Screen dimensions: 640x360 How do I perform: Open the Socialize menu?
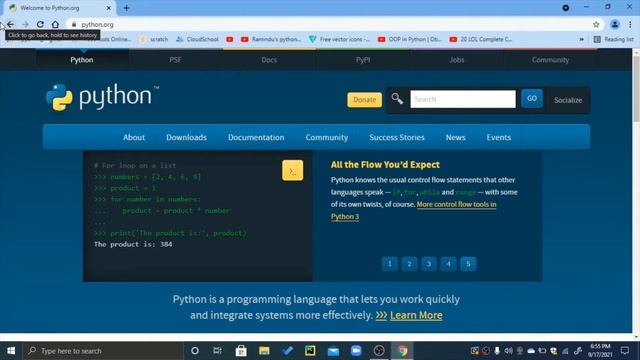pyautogui.click(x=568, y=100)
